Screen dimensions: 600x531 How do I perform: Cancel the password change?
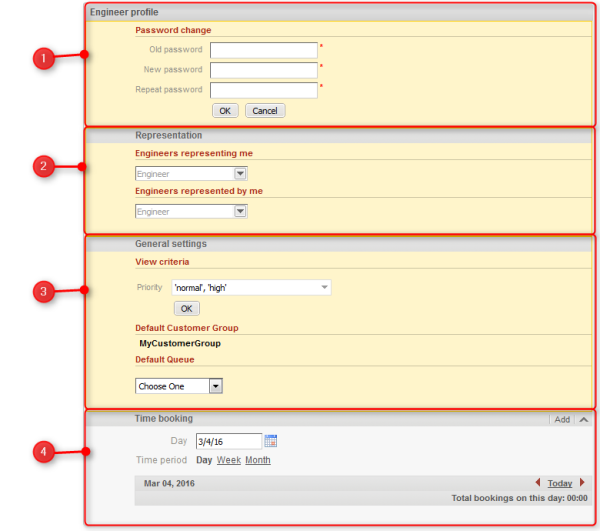264,110
